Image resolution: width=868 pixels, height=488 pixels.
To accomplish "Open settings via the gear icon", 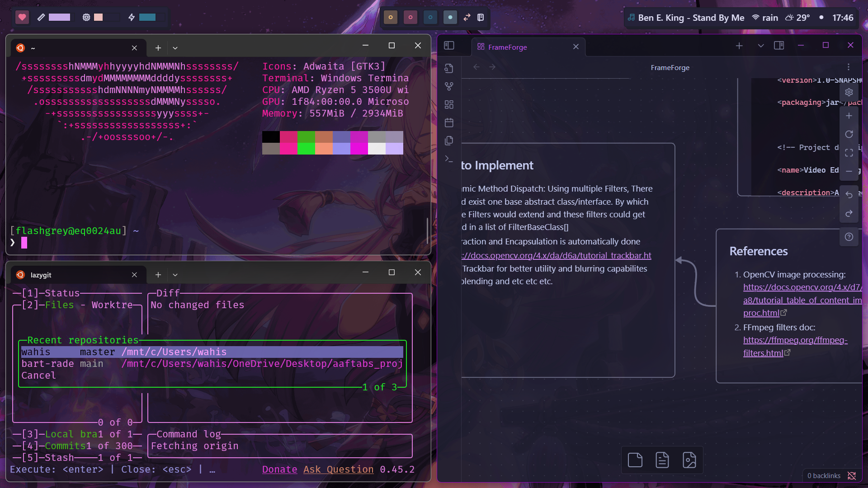I will (849, 92).
